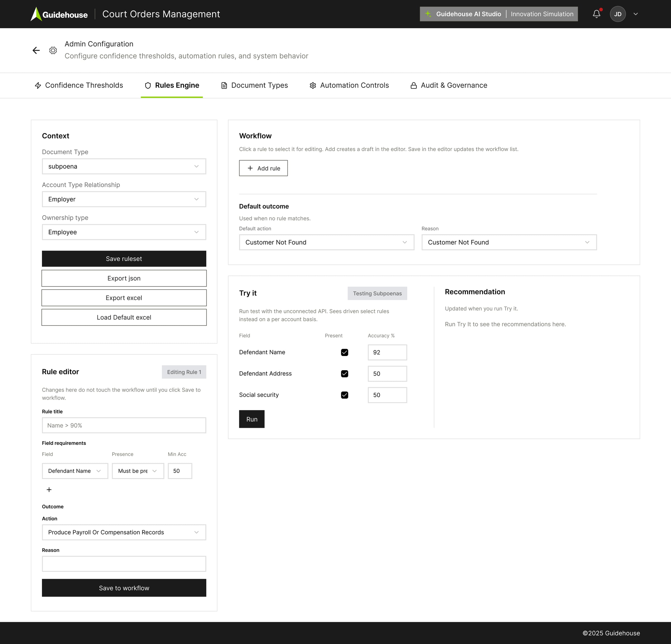Click the shield icon on Rules Engine

pos(148,85)
